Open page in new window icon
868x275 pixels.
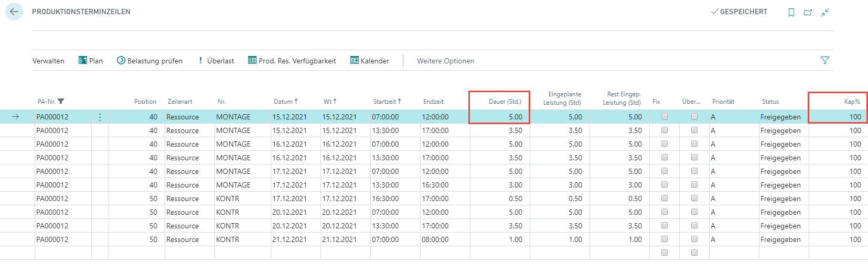point(808,12)
